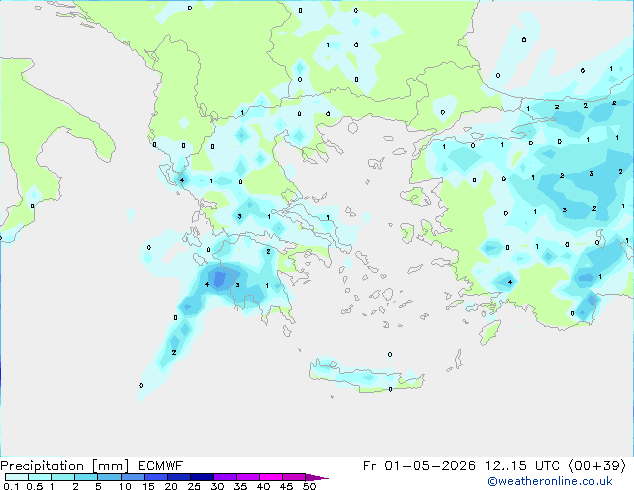634x490 pixels.
Task: Click the '(00+39)' forecast offset text
Action: pyautogui.click(x=597, y=466)
